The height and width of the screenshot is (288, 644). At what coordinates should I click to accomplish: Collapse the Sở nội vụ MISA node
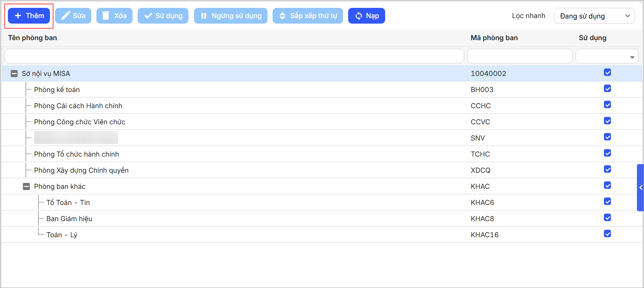point(14,74)
